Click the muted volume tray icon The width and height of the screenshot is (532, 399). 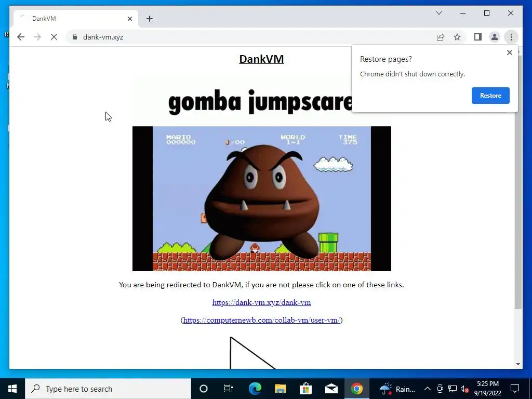coord(465,389)
